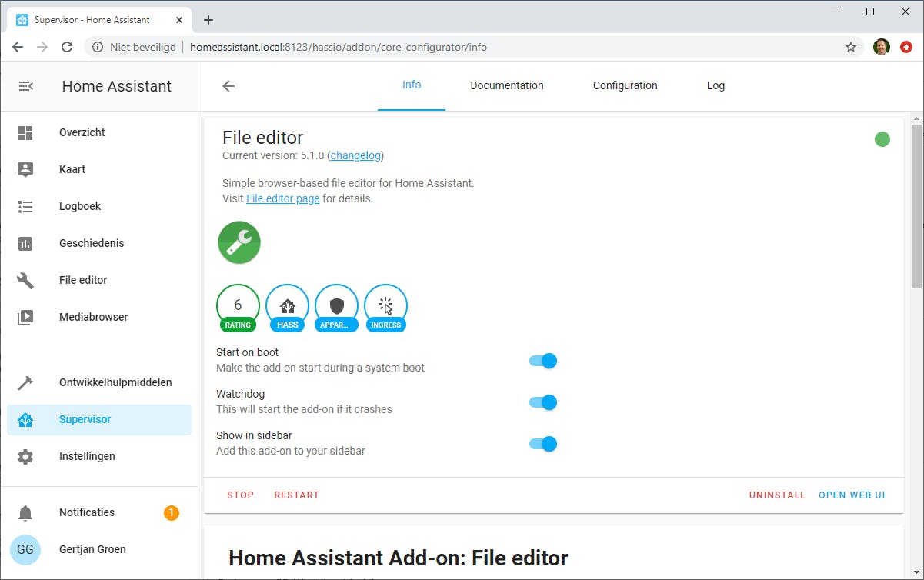Disable the Start on boot toggle
This screenshot has height=580, width=924.
[543, 361]
